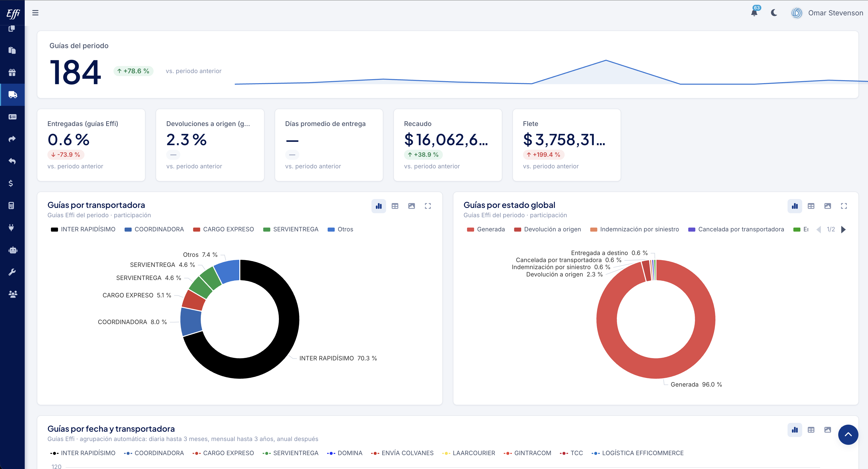Click the Effi logo
868x469 pixels.
coord(13,13)
